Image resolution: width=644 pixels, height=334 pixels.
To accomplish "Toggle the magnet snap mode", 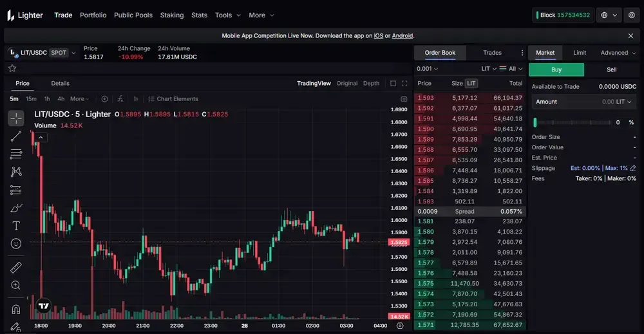I will (x=16, y=309).
